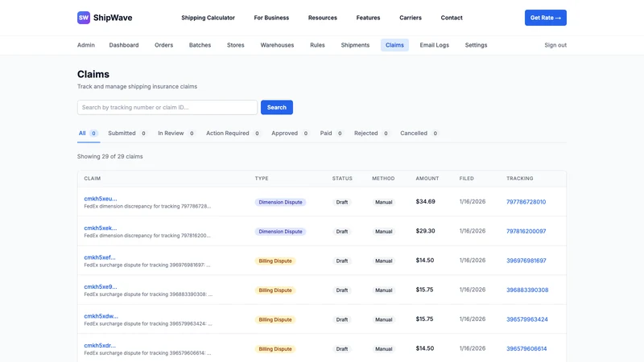Go to the Shipments tab
The height and width of the screenshot is (362, 644).
point(355,45)
